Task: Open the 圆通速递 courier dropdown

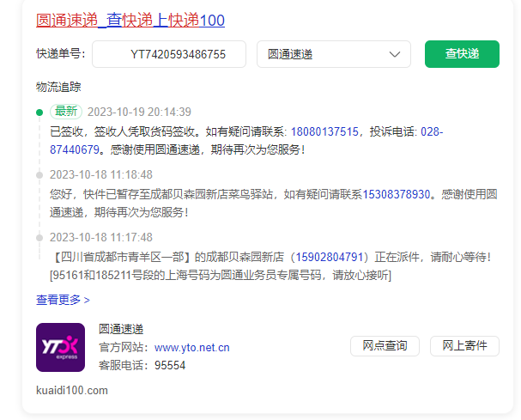Action: tap(334, 54)
